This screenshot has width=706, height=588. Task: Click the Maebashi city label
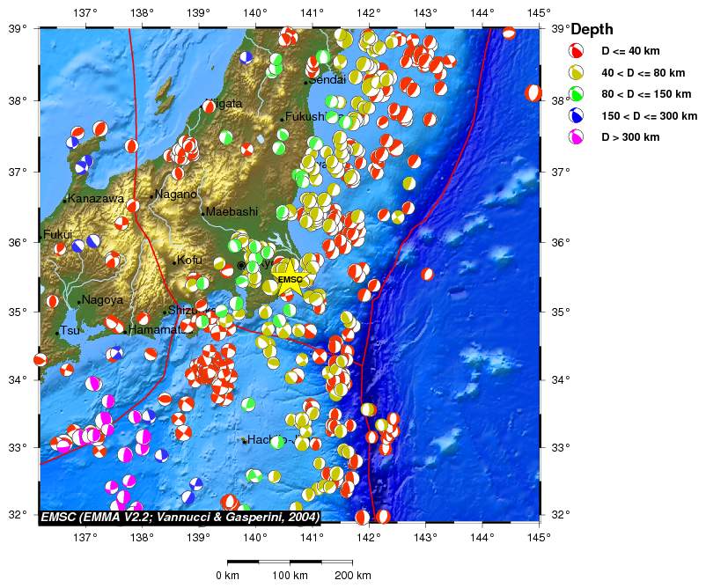point(232,212)
